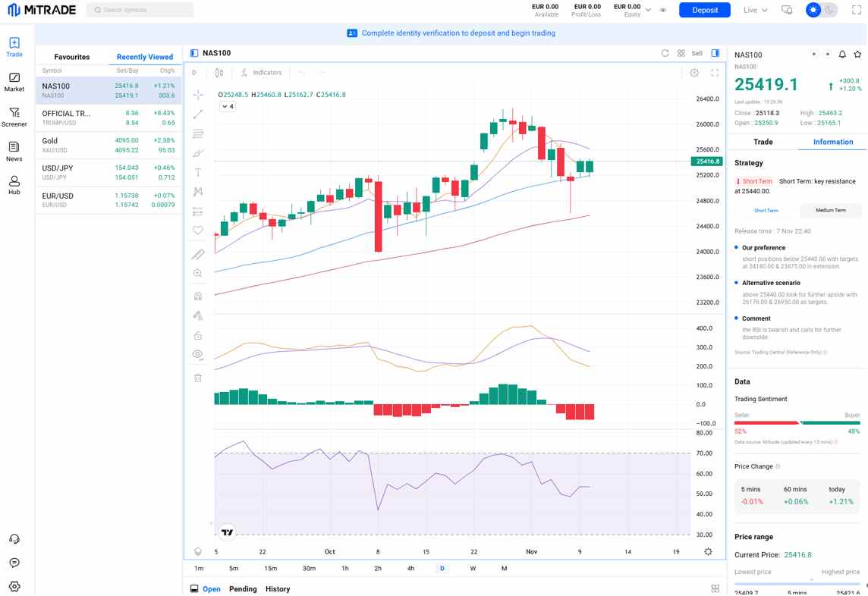Toggle drawings visibility eye in chart toolbar
The image size is (868, 596).
(x=198, y=354)
